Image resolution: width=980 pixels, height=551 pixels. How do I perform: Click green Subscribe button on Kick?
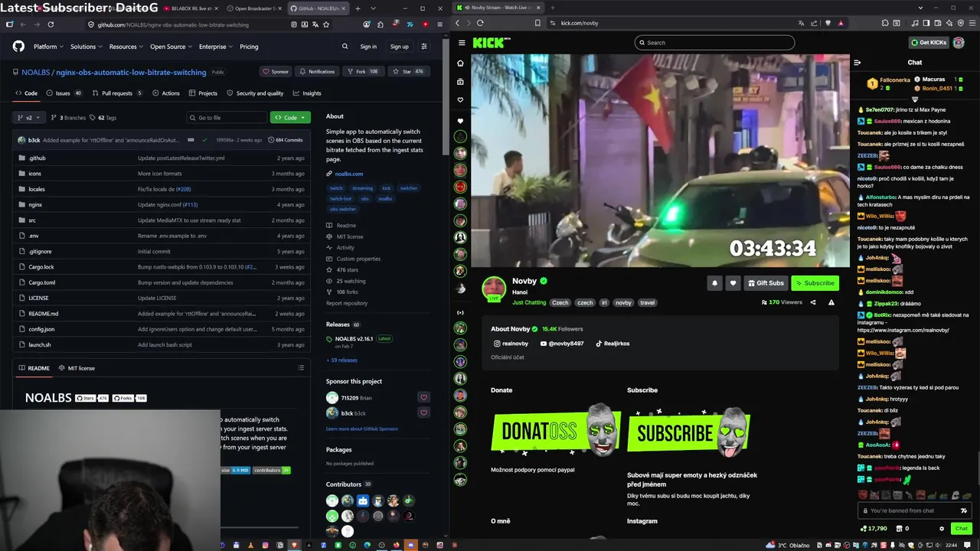click(815, 283)
